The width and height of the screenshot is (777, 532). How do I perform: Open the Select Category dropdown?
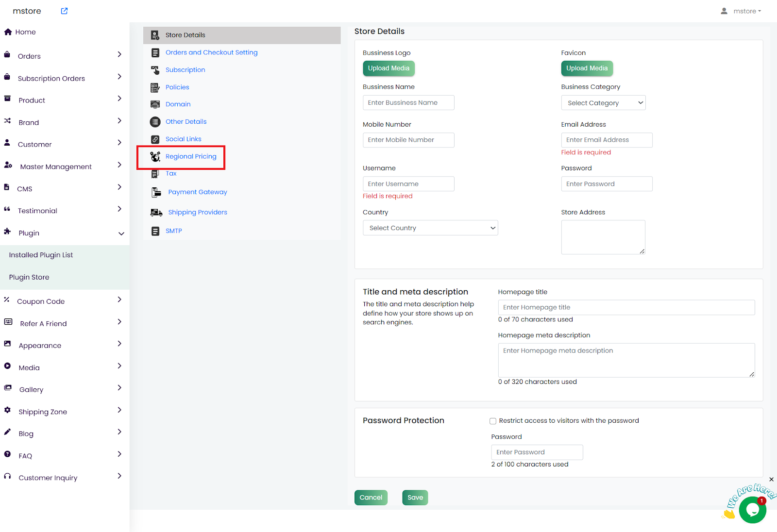click(603, 103)
